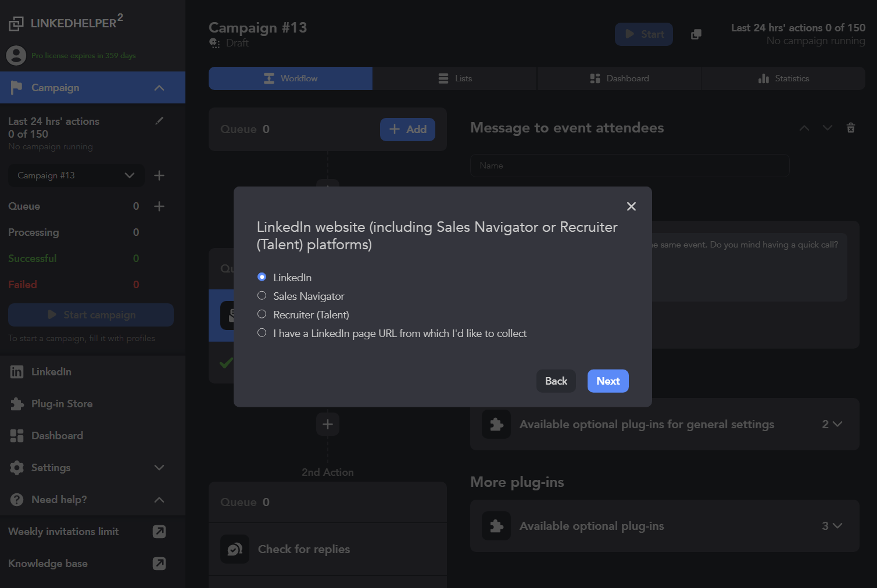Click the Add button in Queue
The height and width of the screenshot is (588, 877).
point(407,130)
